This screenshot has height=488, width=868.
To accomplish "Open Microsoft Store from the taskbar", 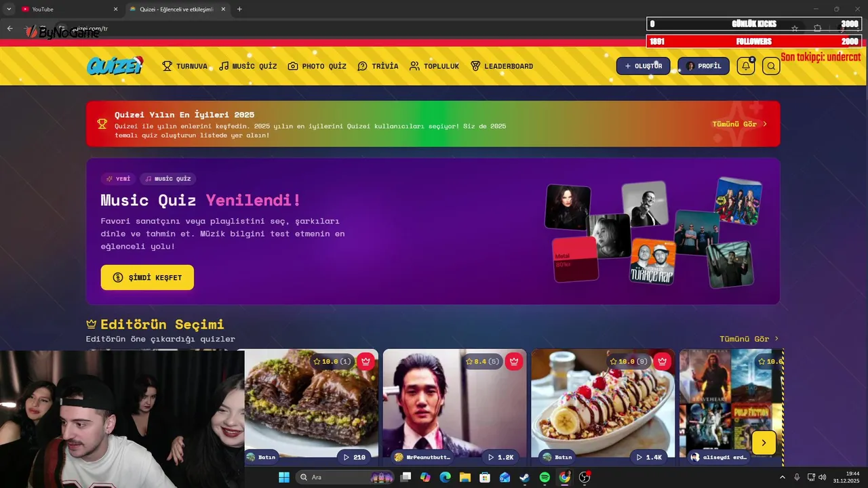I will [x=485, y=477].
